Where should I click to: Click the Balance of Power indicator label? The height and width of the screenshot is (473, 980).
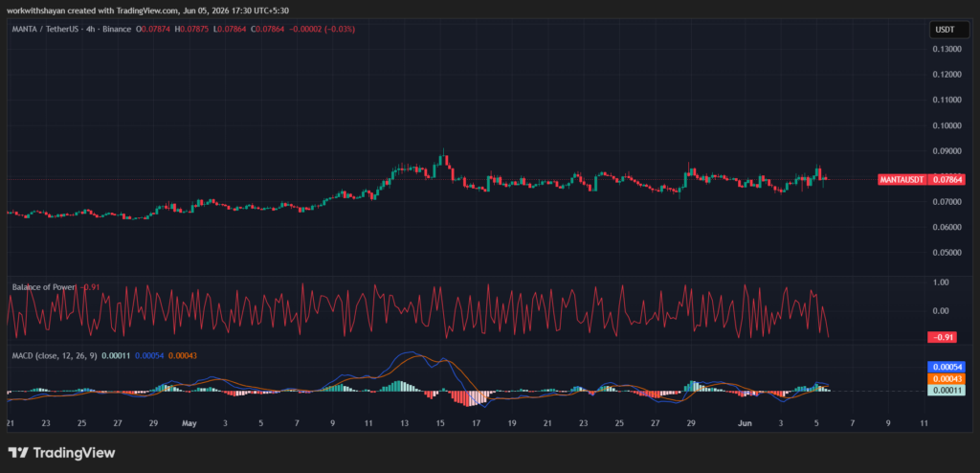pyautogui.click(x=44, y=287)
